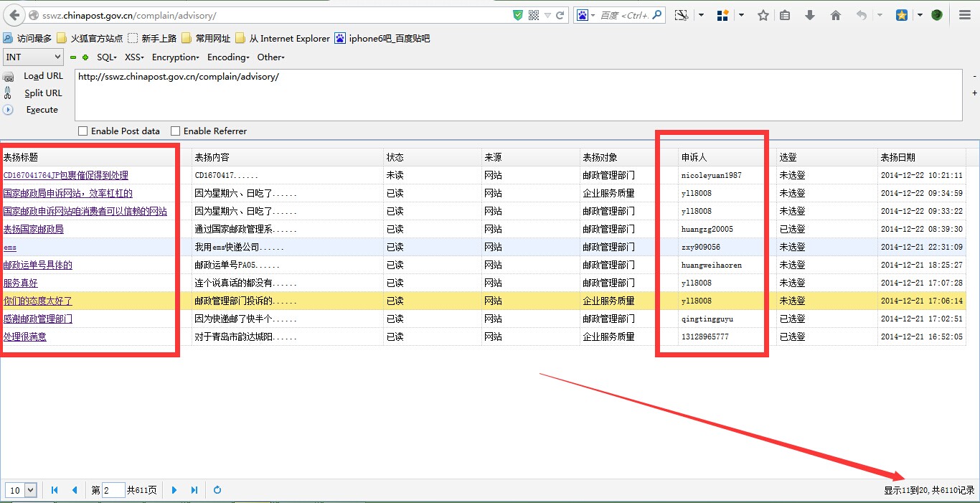
Task: Open the XSS menu in HackBar
Action: click(x=134, y=57)
